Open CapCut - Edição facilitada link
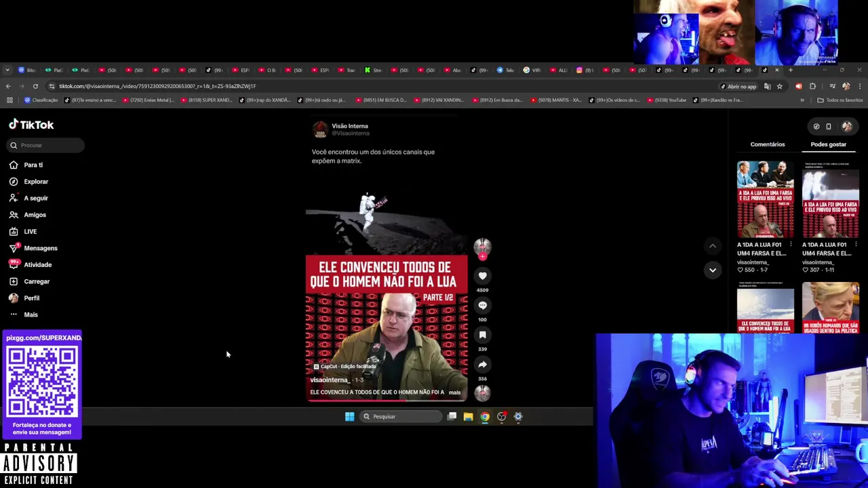868x488 pixels. coord(344,367)
